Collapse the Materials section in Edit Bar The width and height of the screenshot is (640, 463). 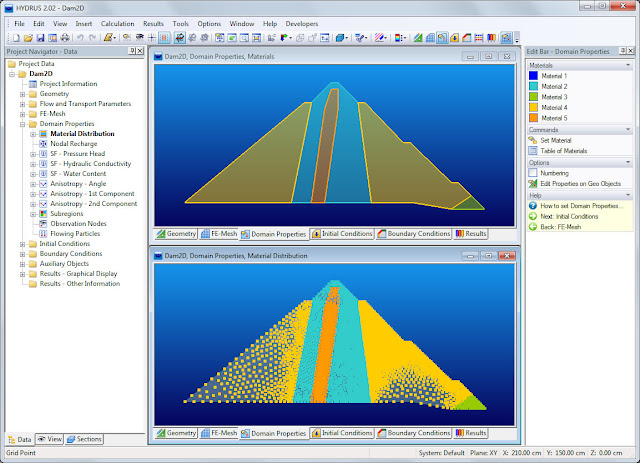point(628,65)
